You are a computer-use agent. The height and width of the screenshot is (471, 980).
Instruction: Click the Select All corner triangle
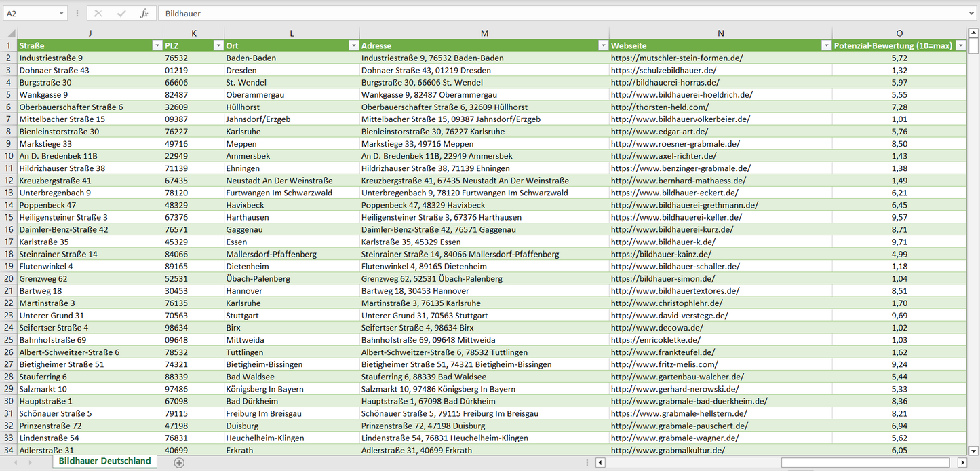[x=9, y=33]
